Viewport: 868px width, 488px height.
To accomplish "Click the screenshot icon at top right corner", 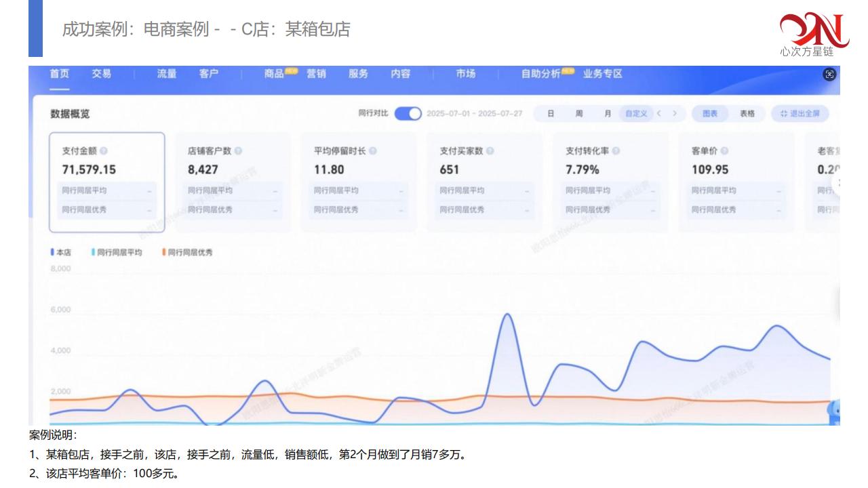I will (829, 75).
